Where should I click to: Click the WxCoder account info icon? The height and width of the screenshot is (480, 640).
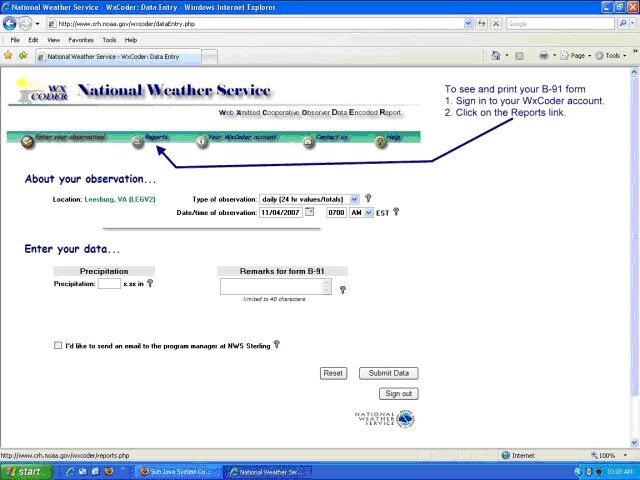click(x=202, y=142)
